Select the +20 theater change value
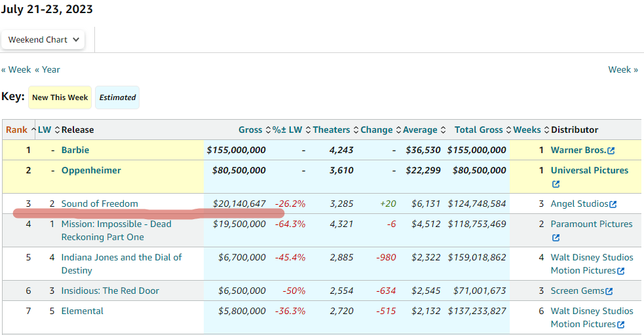Image resolution: width=644 pixels, height=335 pixels. 388,203
